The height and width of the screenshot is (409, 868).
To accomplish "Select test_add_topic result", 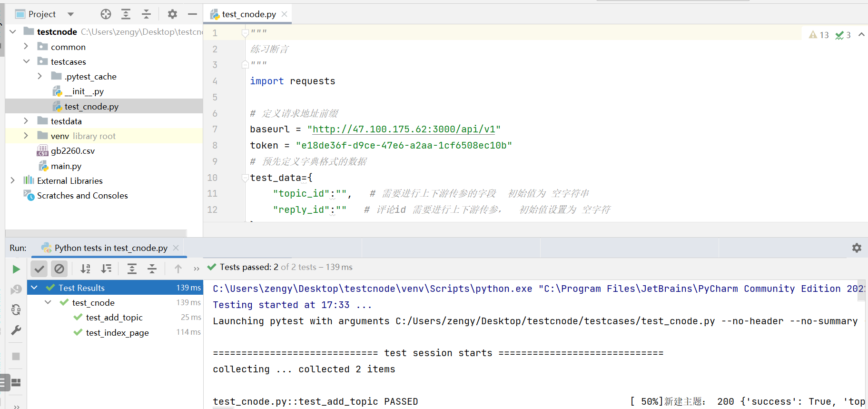I will [114, 318].
